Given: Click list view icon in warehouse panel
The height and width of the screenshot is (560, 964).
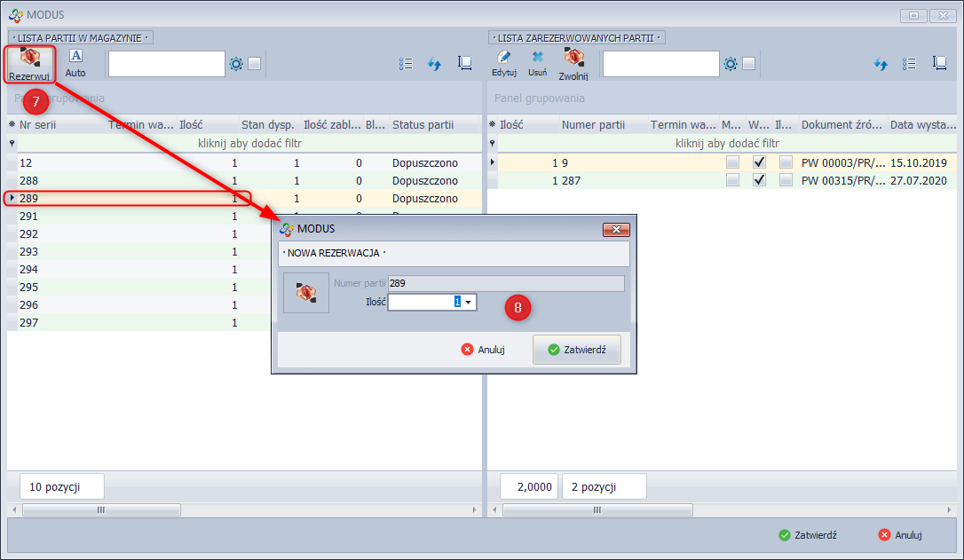Looking at the screenshot, I should click(x=407, y=64).
